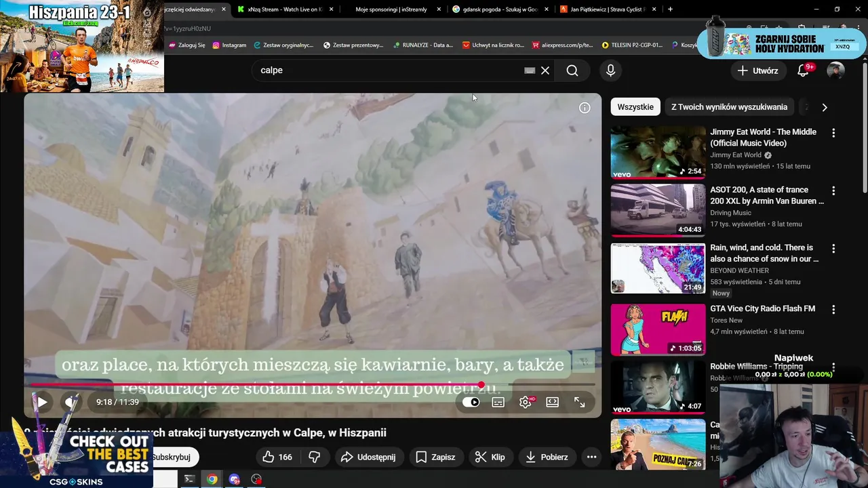The width and height of the screenshot is (868, 488).
Task: Open 'Uchwyt na licznik ro...' bookmark
Action: coord(493,45)
